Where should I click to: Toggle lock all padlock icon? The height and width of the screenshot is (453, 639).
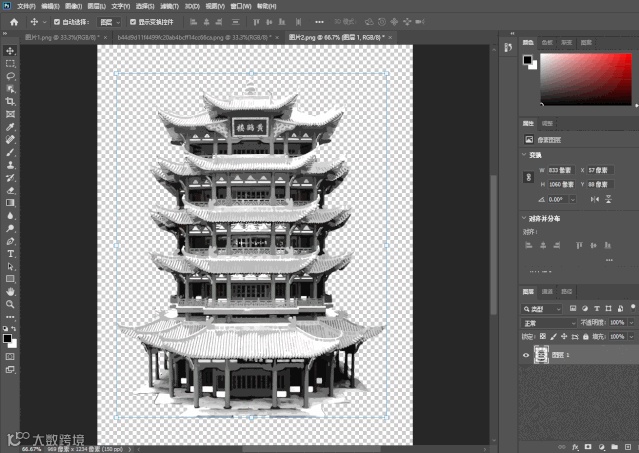586,336
